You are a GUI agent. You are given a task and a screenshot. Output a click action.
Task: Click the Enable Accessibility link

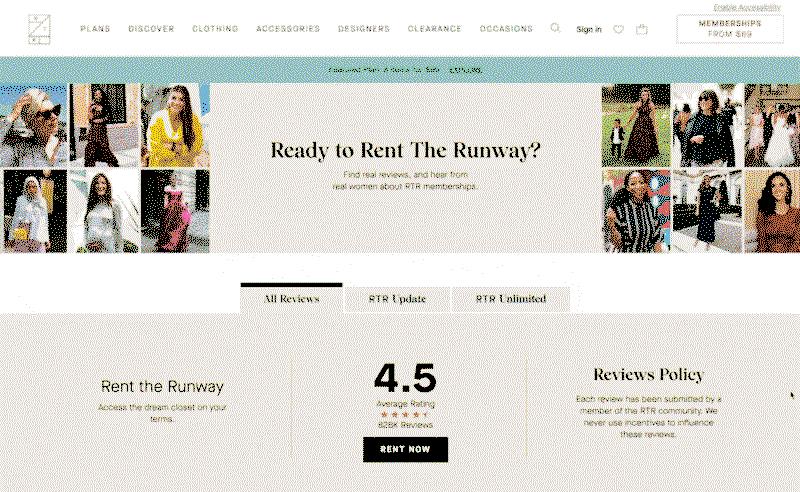point(747,7)
